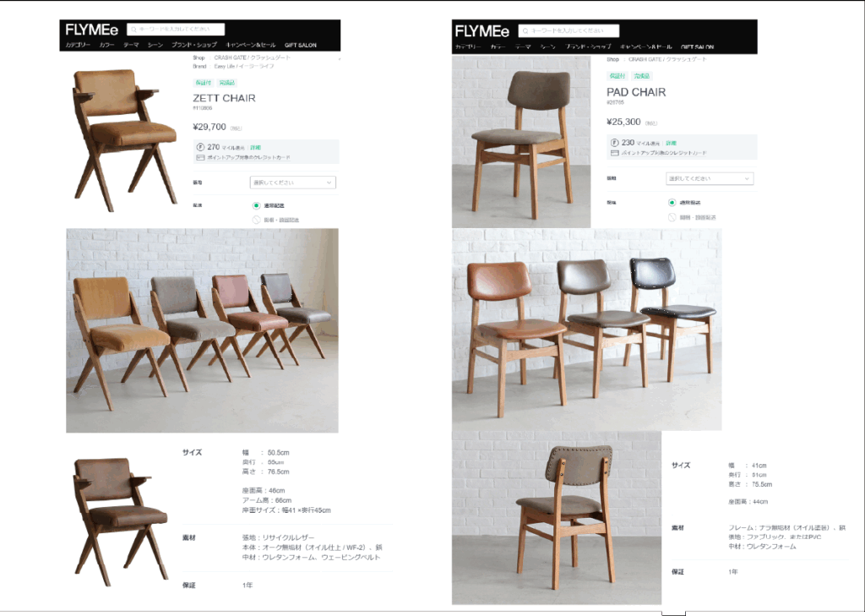
Task: Click the search magnifier icon in right search box
Action: [x=525, y=31]
